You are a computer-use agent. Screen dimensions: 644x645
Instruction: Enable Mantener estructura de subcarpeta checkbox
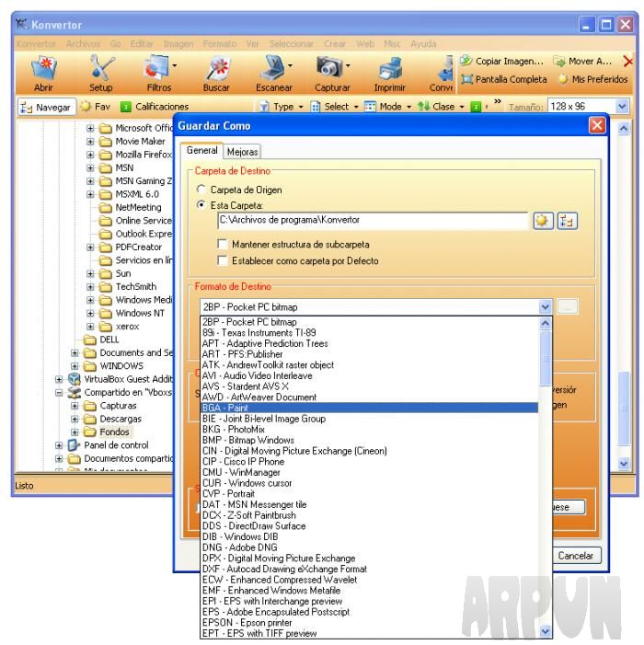pyautogui.click(x=223, y=244)
